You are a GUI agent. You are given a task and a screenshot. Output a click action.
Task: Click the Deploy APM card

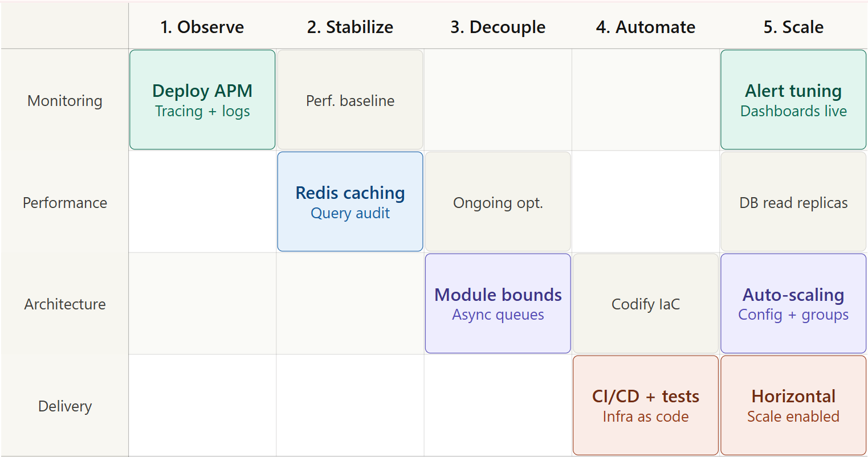coord(202,100)
